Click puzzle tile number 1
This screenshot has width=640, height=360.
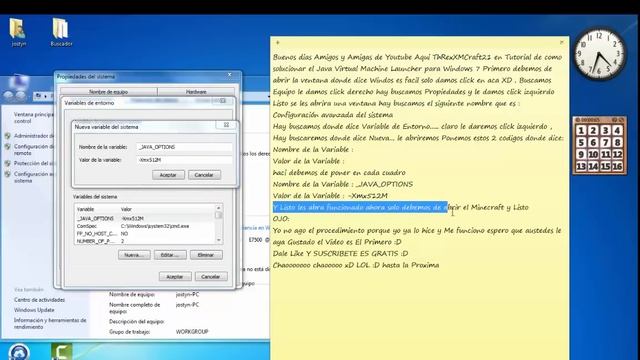coord(581,131)
